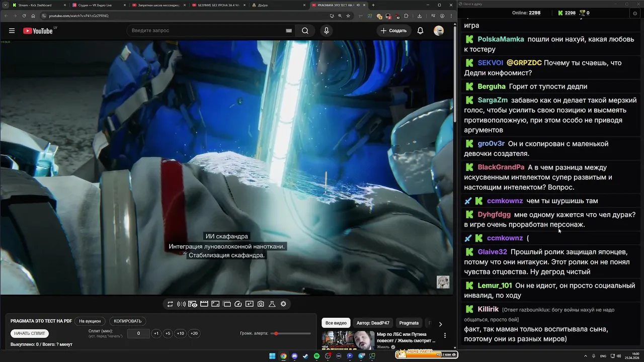The height and width of the screenshot is (362, 644).
Task: Click the На аукцион button
Action: point(90,321)
